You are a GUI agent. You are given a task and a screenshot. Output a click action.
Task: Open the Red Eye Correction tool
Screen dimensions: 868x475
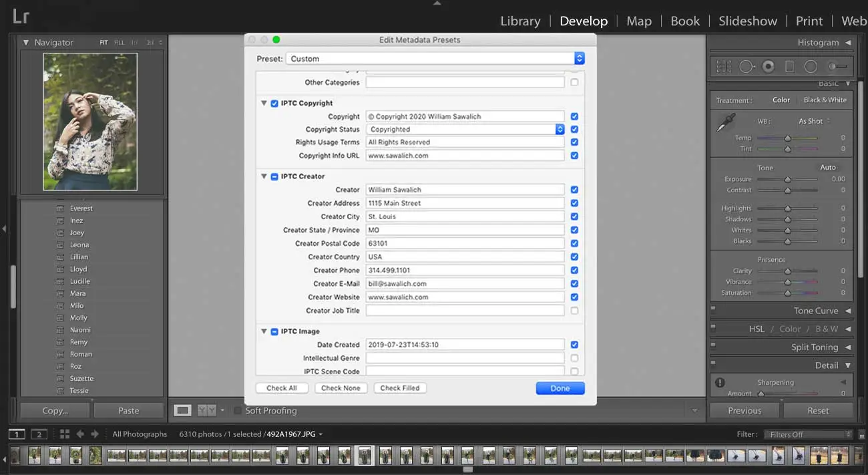click(x=768, y=66)
